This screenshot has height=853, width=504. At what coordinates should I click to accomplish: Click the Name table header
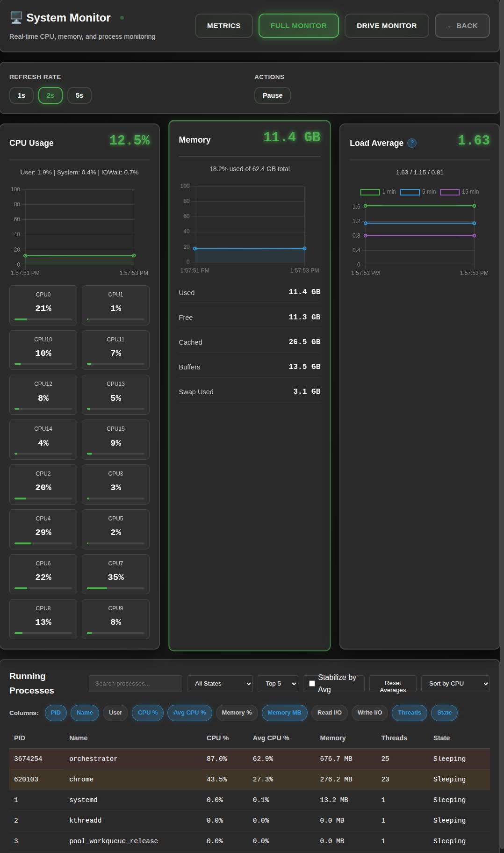(x=79, y=738)
